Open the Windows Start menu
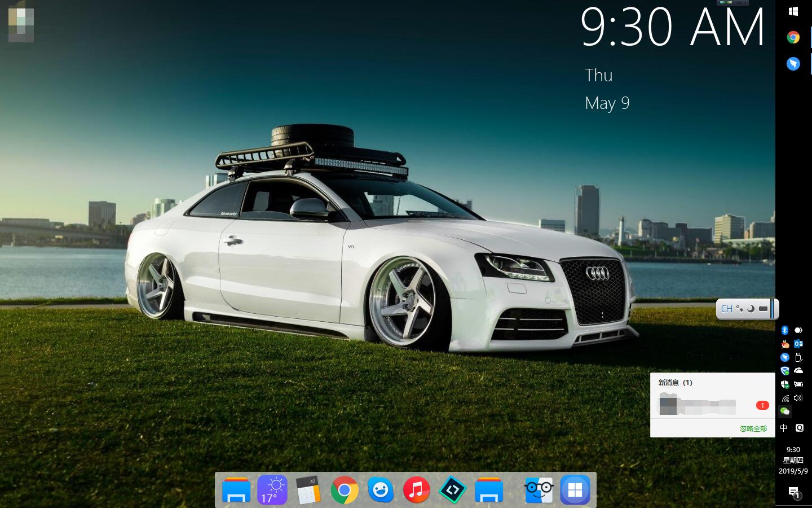 coord(793,11)
